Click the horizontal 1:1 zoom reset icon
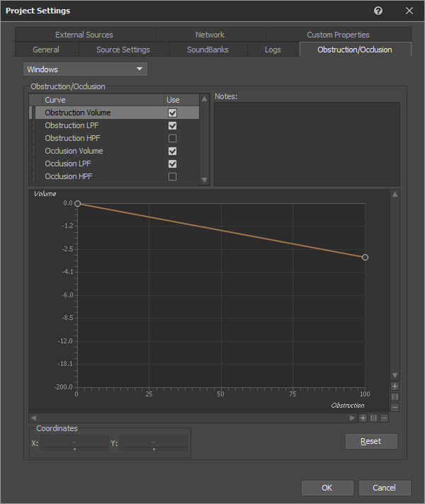 [x=373, y=418]
